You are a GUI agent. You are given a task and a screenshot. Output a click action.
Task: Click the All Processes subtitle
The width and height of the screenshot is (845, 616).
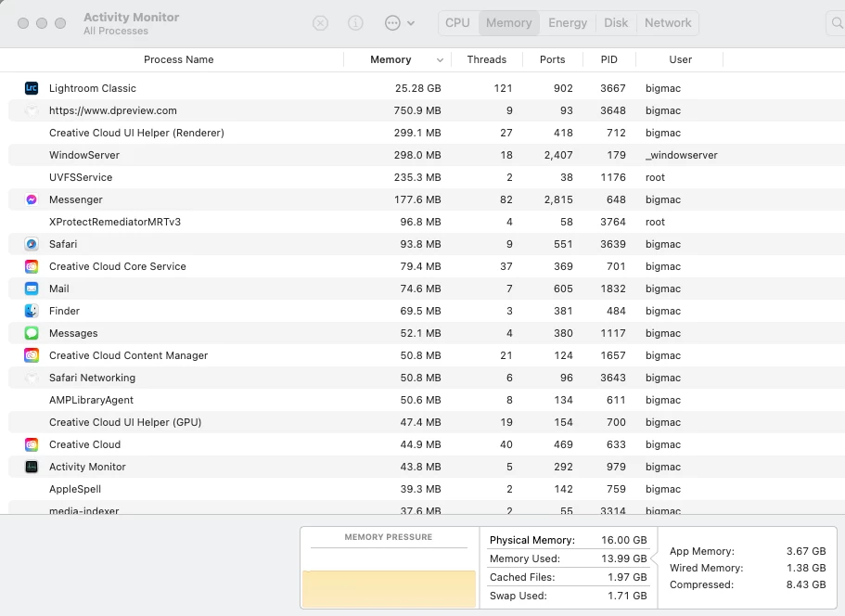(115, 32)
